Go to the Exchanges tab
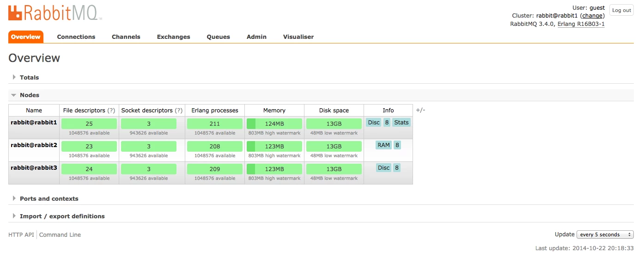644x271 pixels. pos(174,37)
